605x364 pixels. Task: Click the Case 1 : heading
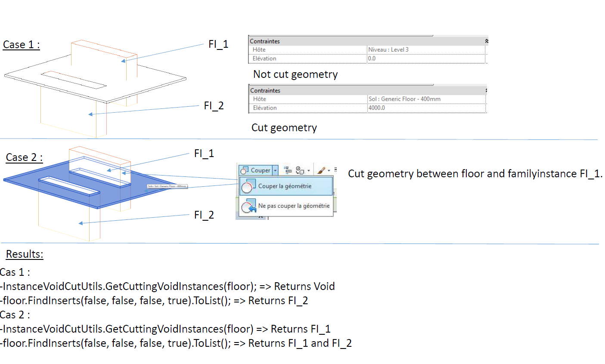(22, 45)
